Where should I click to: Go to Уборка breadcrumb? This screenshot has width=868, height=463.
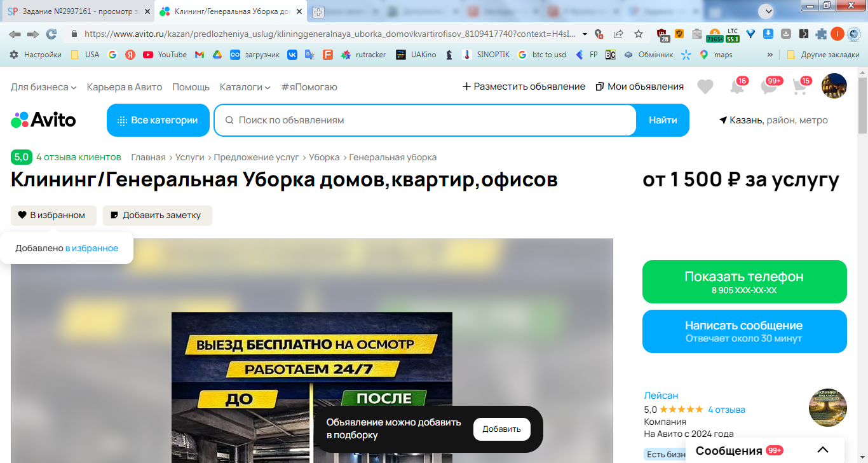click(324, 157)
